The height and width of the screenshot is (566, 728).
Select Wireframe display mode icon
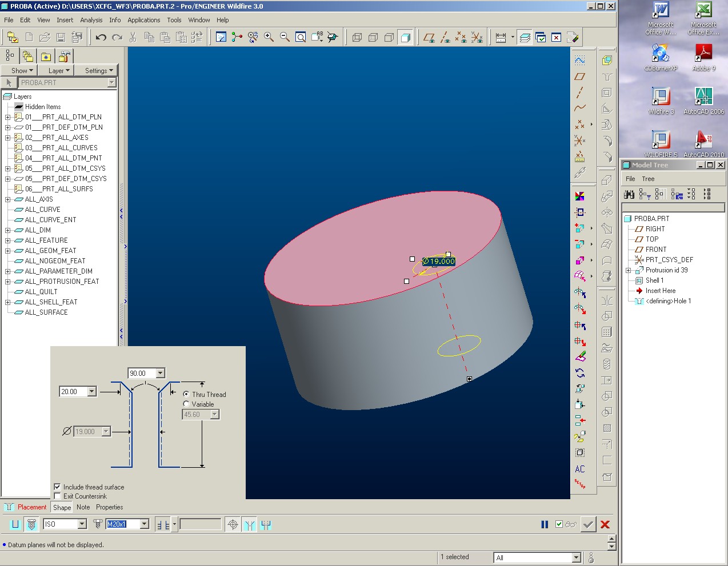click(357, 38)
